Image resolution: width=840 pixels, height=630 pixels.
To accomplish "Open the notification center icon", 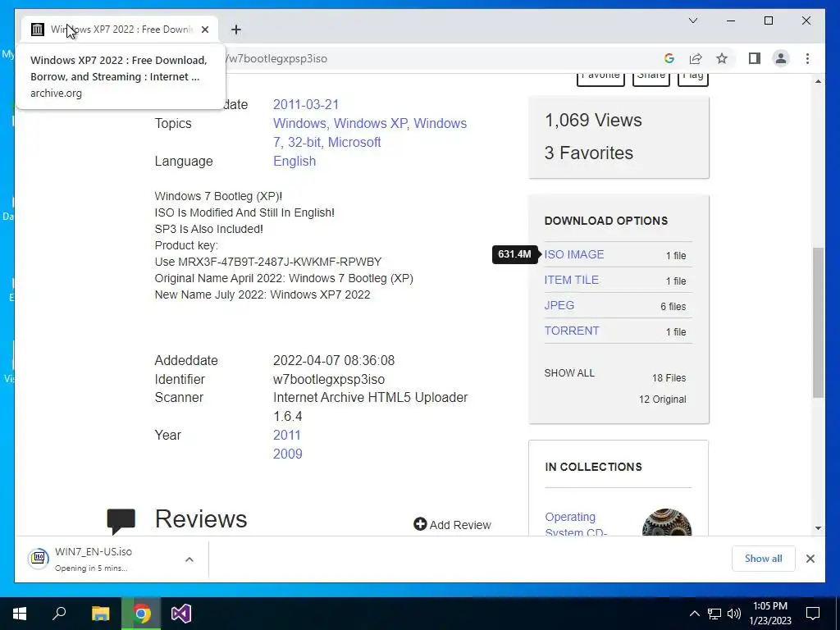I will (813, 614).
